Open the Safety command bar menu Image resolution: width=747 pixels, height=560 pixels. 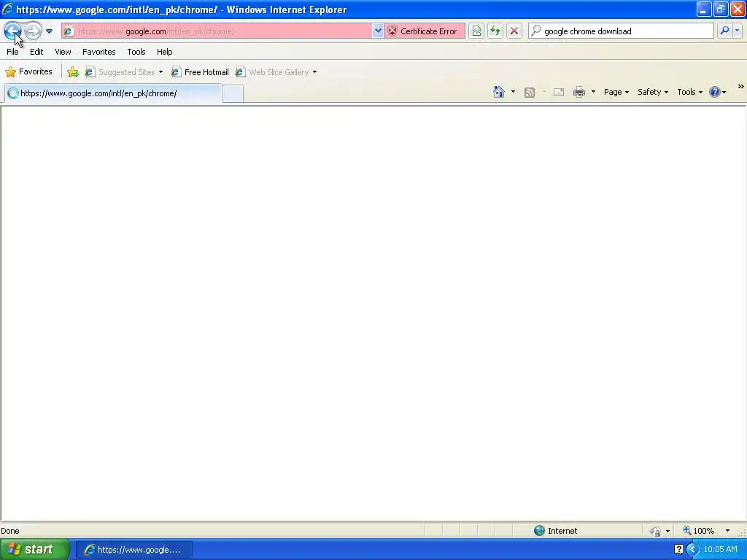(x=653, y=92)
